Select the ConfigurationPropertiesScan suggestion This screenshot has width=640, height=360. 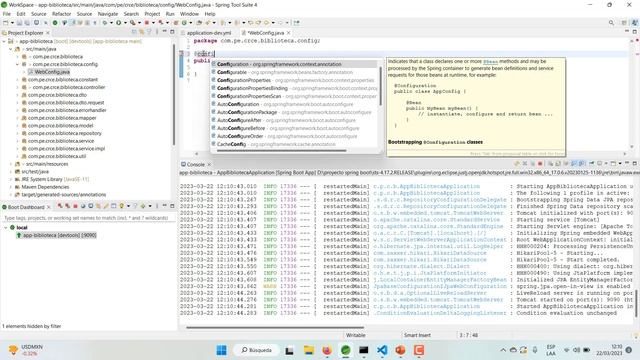coord(294,96)
